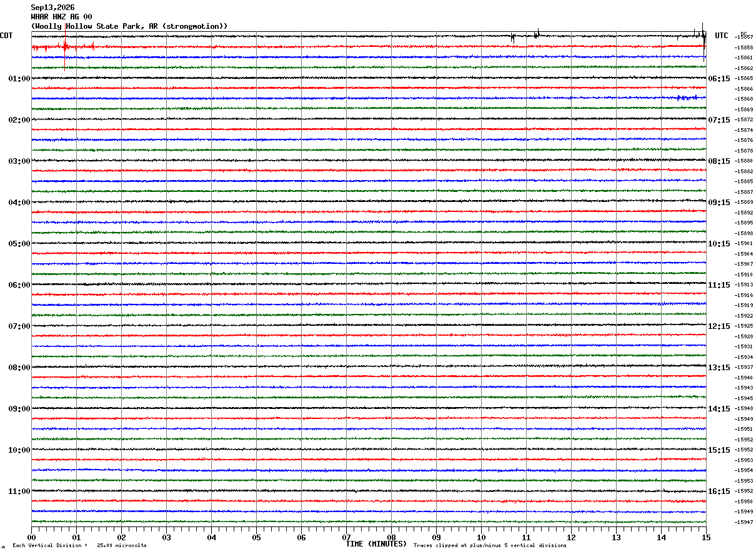Click the WHAR HNZ AG 00 station title
The width and height of the screenshot is (756, 554).
pyautogui.click(x=61, y=17)
